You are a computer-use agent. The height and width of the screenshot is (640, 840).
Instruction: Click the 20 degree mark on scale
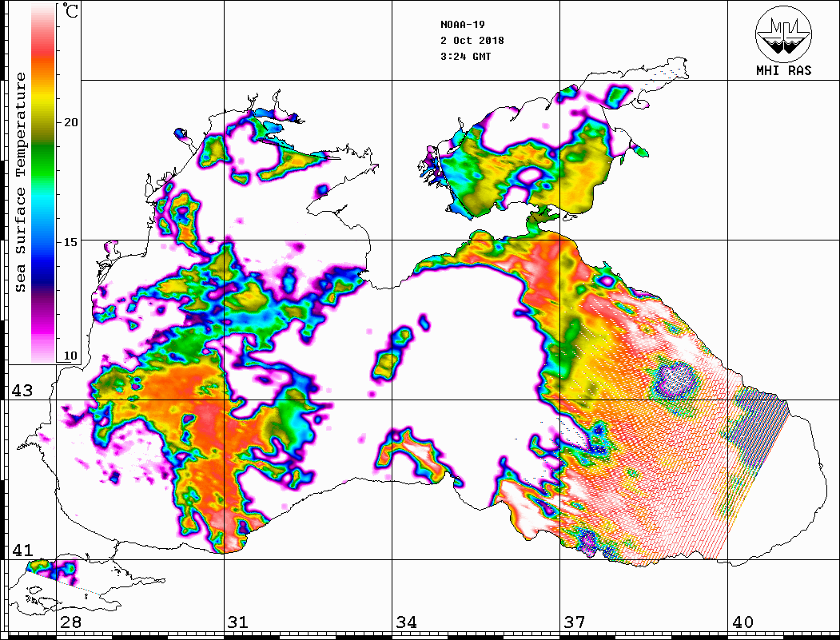click(71, 122)
